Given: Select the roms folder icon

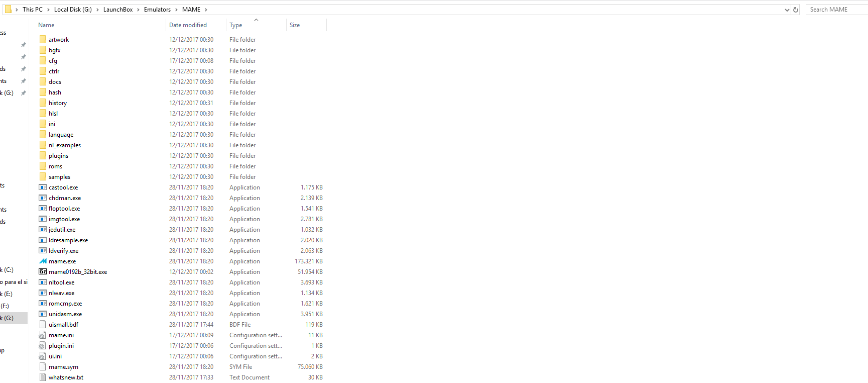Looking at the screenshot, I should click(43, 166).
